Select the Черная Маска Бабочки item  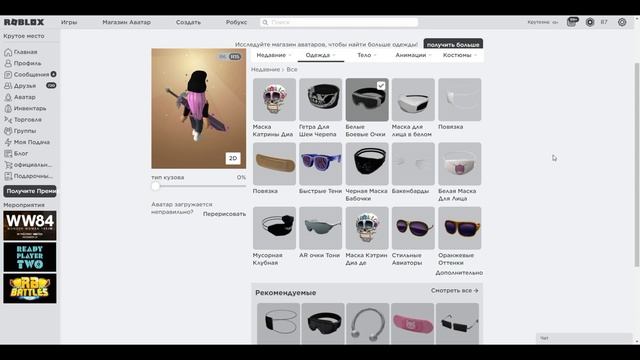pos(367,164)
